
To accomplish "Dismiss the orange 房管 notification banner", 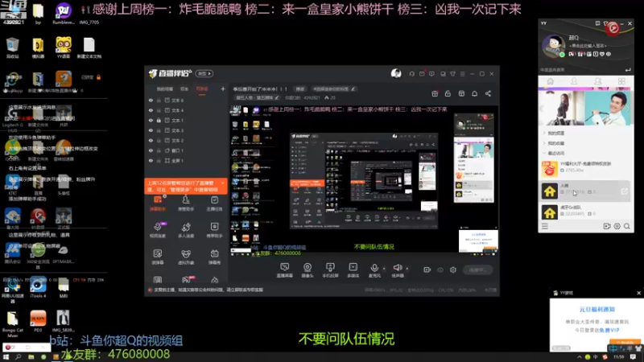I will pos(223,183).
